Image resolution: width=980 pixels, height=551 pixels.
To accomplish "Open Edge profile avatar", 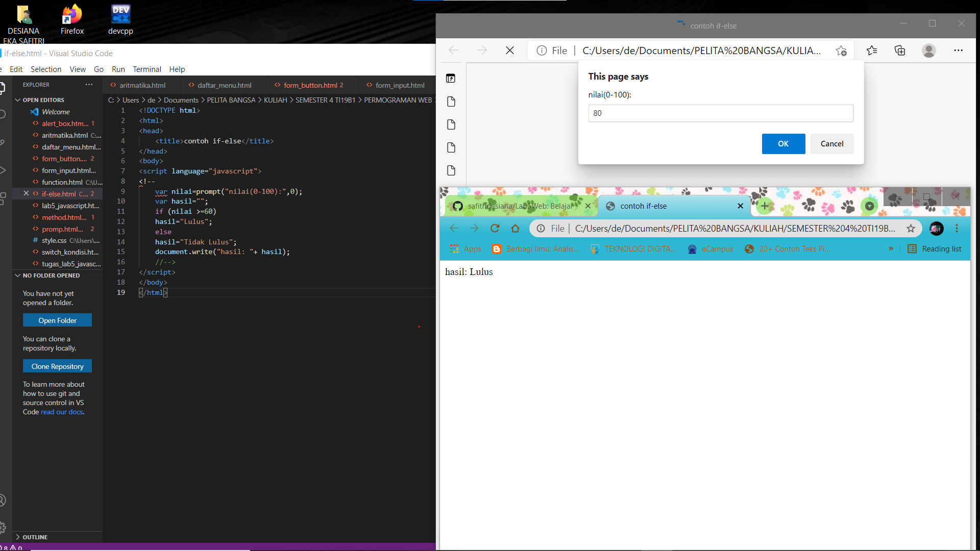I will pos(929,51).
